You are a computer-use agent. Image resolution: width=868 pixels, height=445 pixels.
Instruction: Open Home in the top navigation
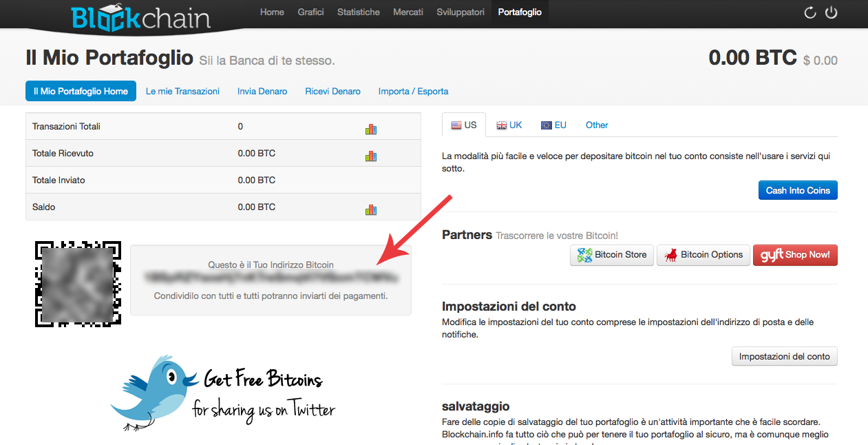coord(272,12)
